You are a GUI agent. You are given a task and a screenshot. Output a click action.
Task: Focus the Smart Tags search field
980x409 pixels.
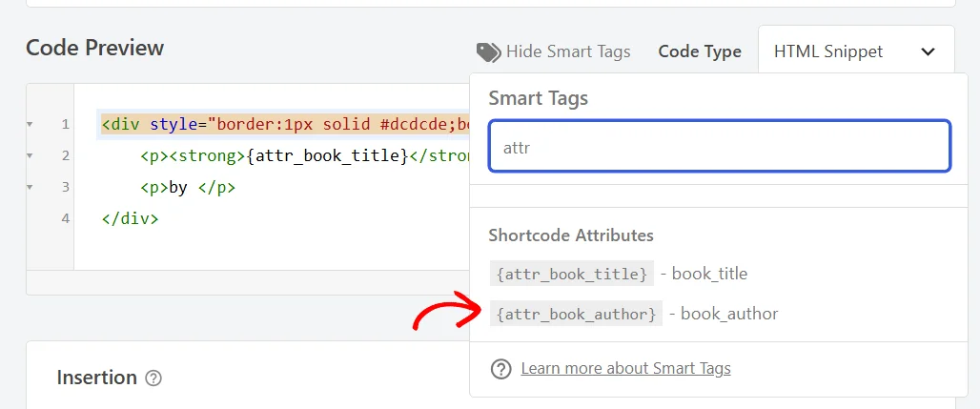point(720,146)
